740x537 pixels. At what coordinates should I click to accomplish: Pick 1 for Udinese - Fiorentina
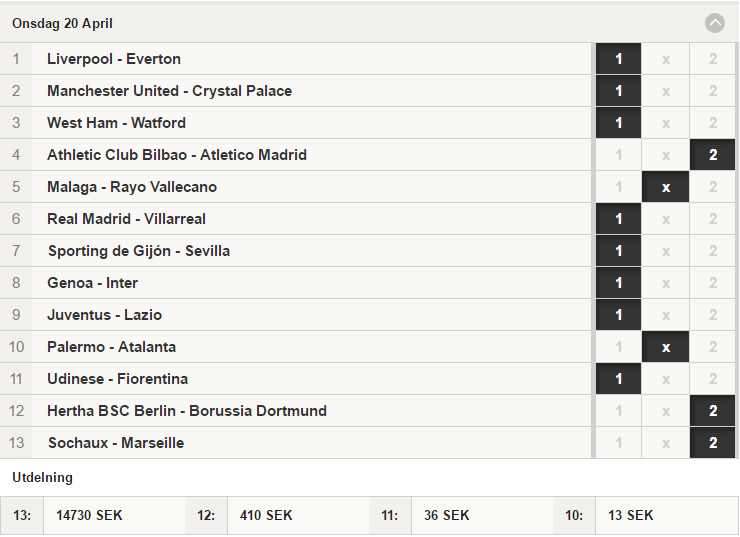coord(618,379)
